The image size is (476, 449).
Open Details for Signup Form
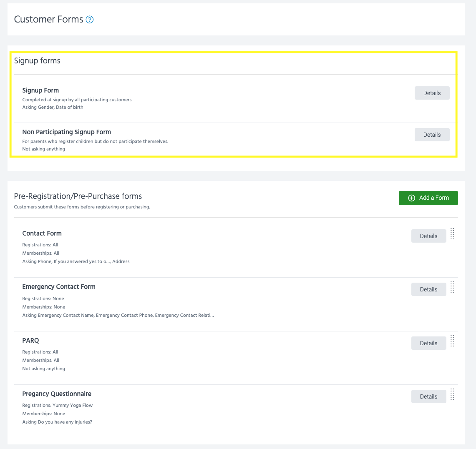(x=432, y=93)
